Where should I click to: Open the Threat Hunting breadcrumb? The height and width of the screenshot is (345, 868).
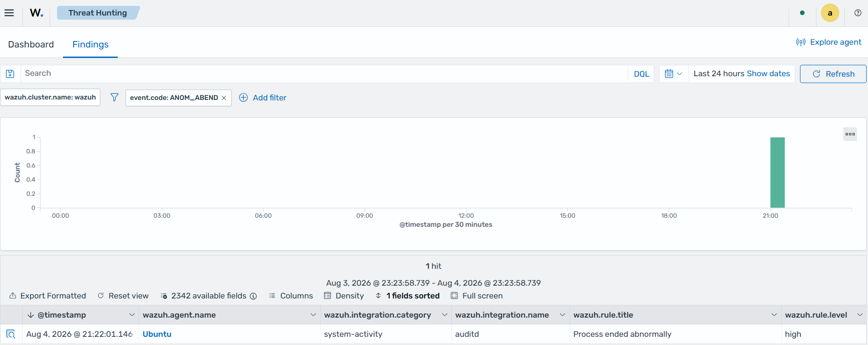click(98, 13)
